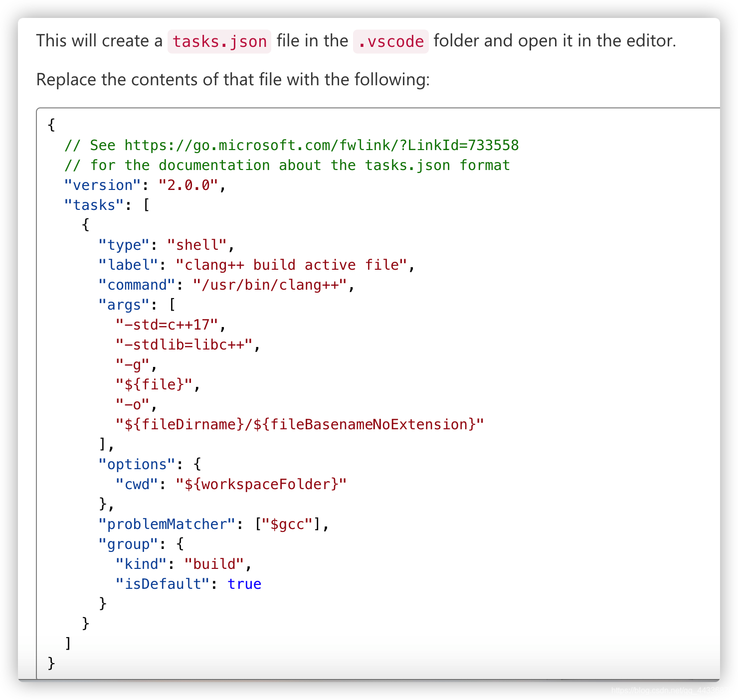Click the "options" key

click(137, 464)
